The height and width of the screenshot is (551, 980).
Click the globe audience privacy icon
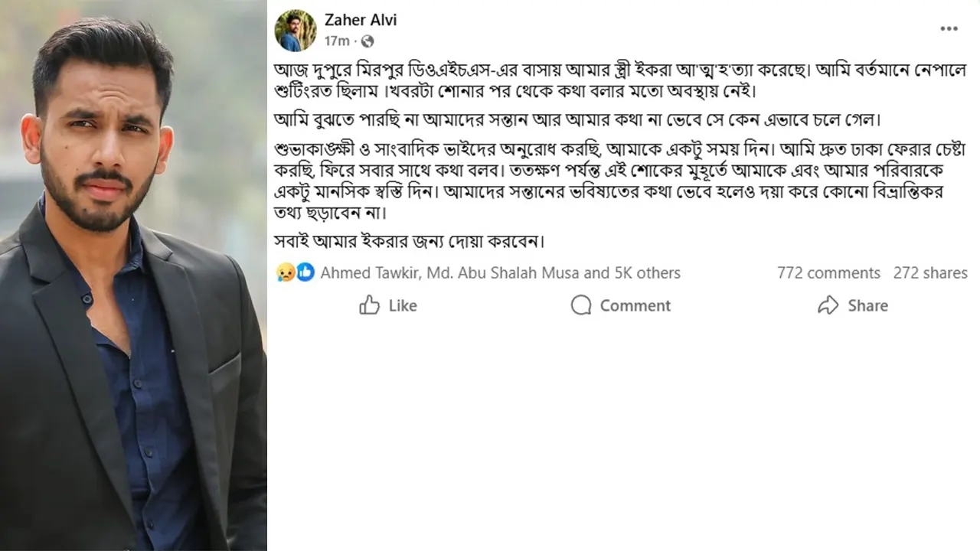(x=367, y=41)
